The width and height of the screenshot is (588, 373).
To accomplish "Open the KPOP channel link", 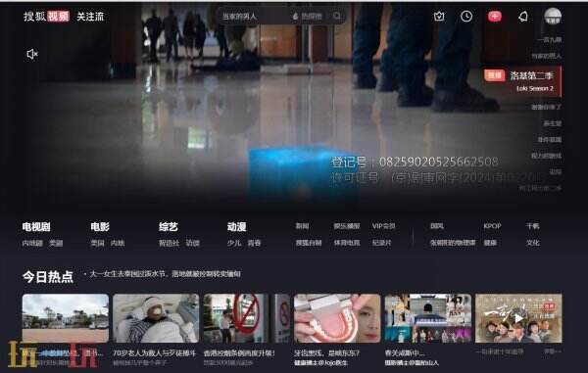I will coord(492,226).
